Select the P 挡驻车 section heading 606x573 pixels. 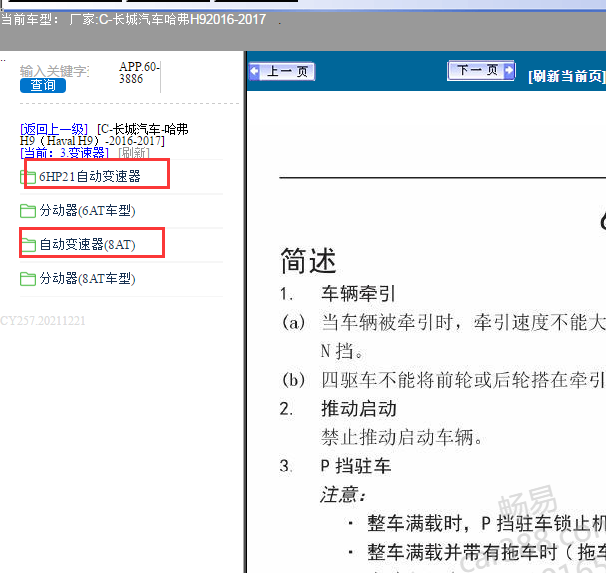[356, 466]
